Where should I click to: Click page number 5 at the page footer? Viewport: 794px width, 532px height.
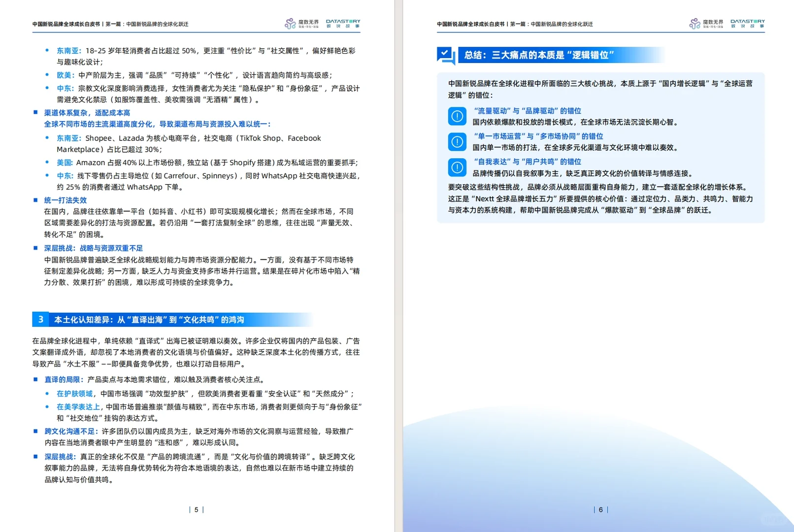click(196, 510)
